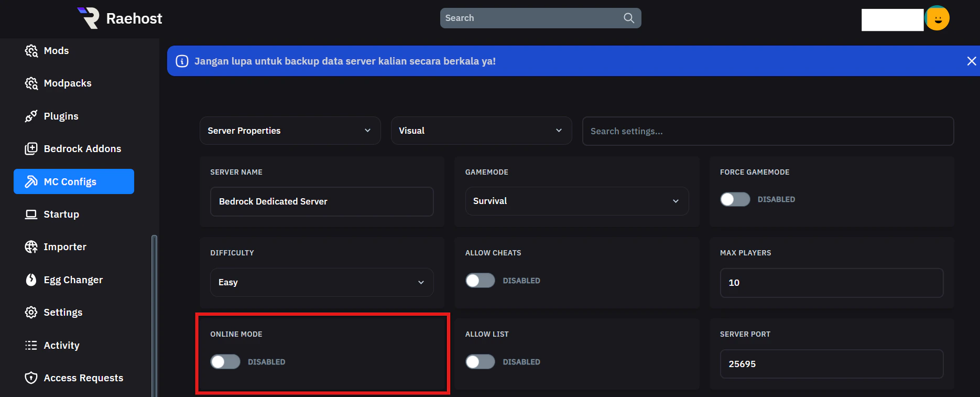The height and width of the screenshot is (397, 980).
Task: Click the search magnifier icon
Action: (x=629, y=18)
